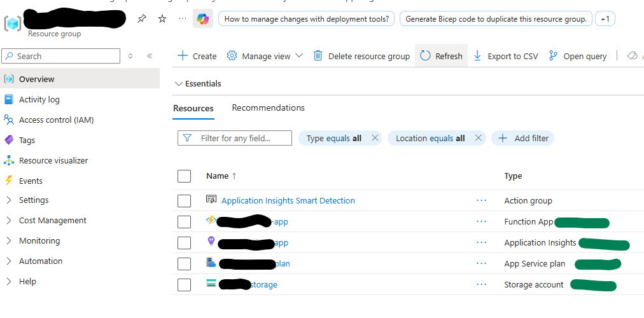Click the Events lightning bolt icon
The image size is (644, 318).
[x=9, y=181]
